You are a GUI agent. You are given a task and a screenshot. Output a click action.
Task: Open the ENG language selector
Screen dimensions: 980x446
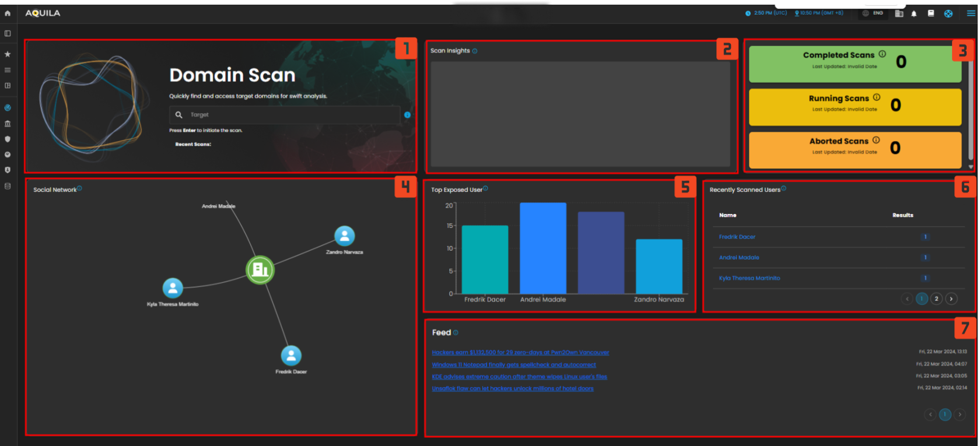873,13
